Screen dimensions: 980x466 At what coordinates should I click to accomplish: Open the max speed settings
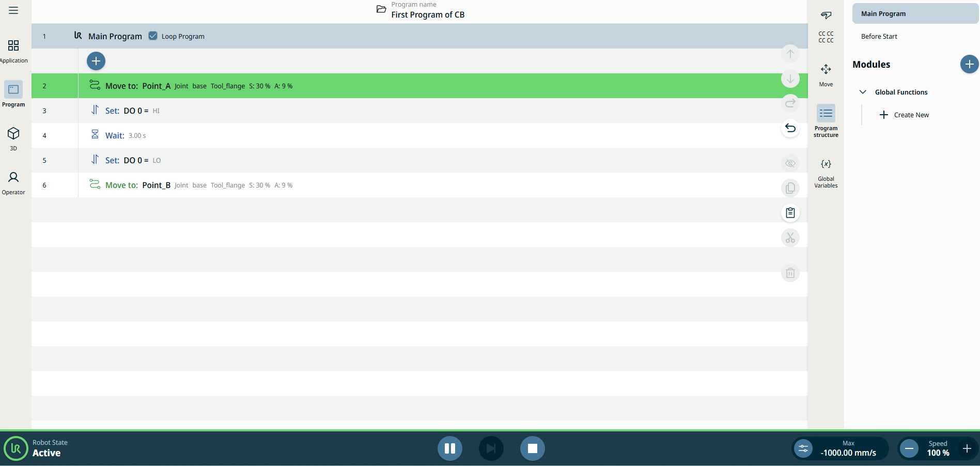[x=803, y=448]
